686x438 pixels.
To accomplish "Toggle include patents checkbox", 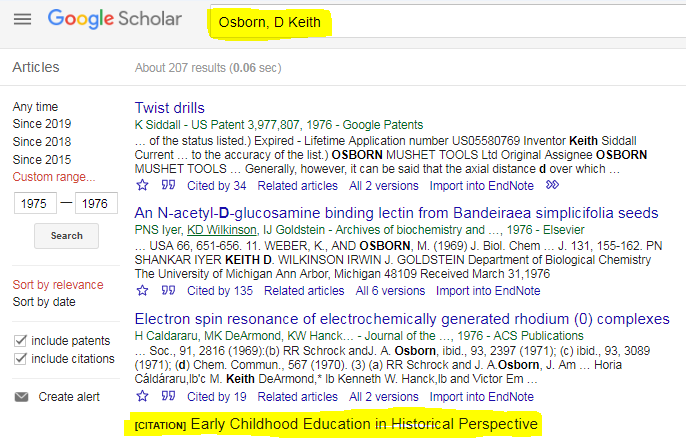I will tap(20, 340).
